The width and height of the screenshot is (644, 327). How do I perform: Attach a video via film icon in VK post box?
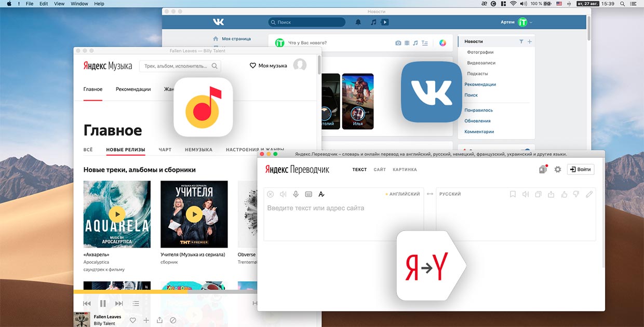407,43
